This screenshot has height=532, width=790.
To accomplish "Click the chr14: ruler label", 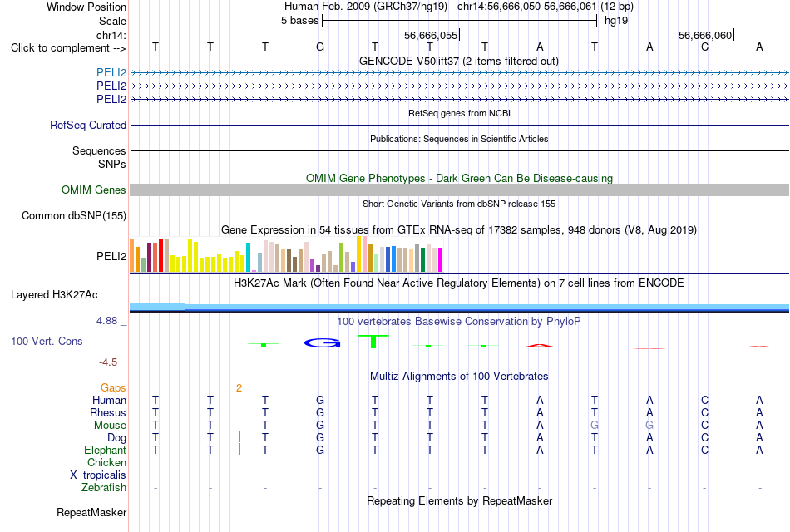I will click(x=111, y=35).
